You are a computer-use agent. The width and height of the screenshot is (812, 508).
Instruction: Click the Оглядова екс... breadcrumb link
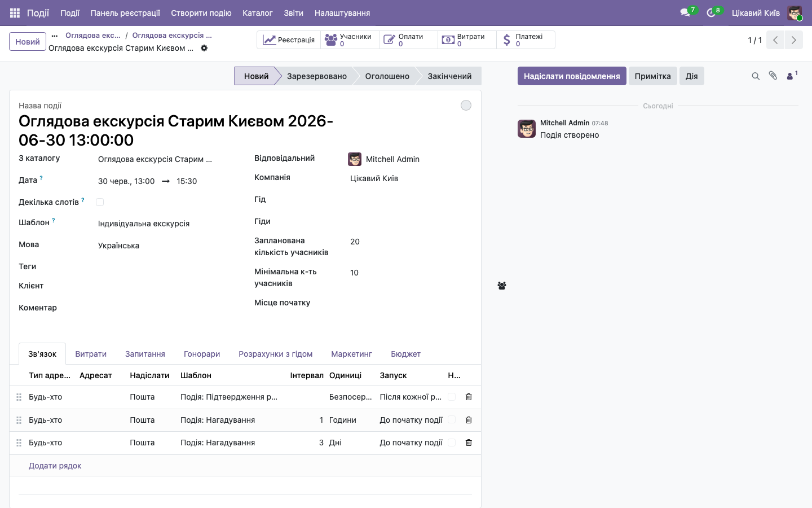click(x=93, y=35)
